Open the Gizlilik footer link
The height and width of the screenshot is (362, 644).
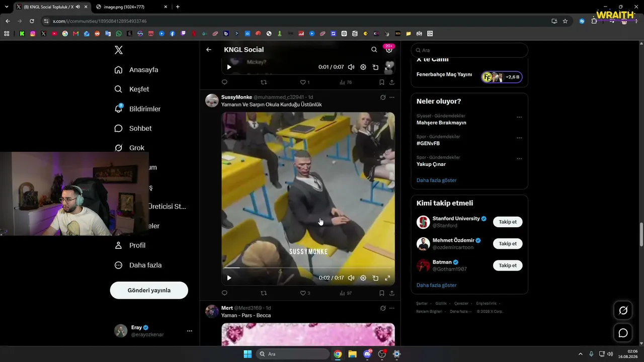pos(441,303)
